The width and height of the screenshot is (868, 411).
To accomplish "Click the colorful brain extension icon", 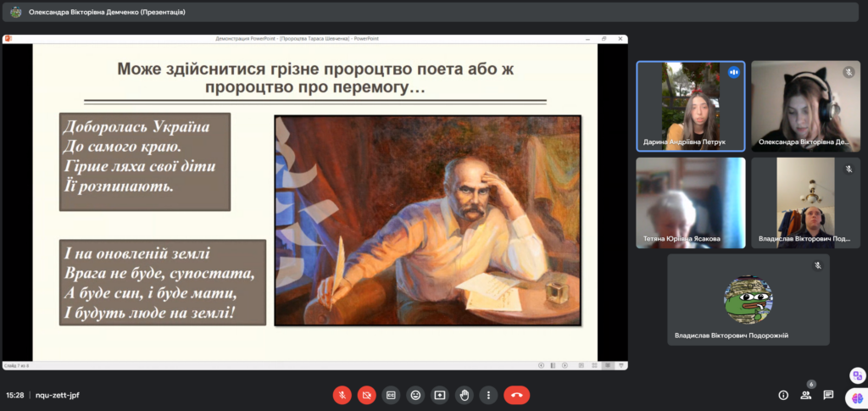I will [x=857, y=397].
